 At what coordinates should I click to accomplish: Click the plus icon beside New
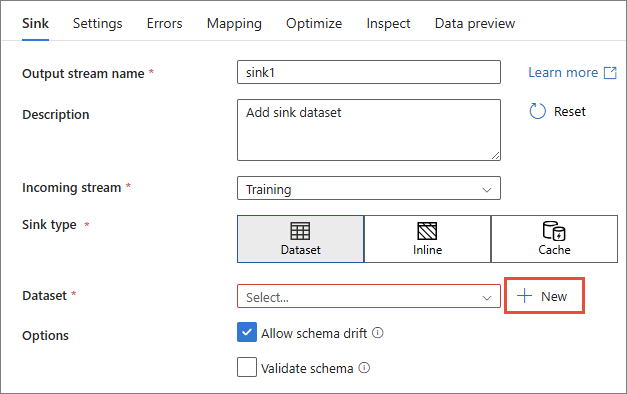(x=524, y=296)
